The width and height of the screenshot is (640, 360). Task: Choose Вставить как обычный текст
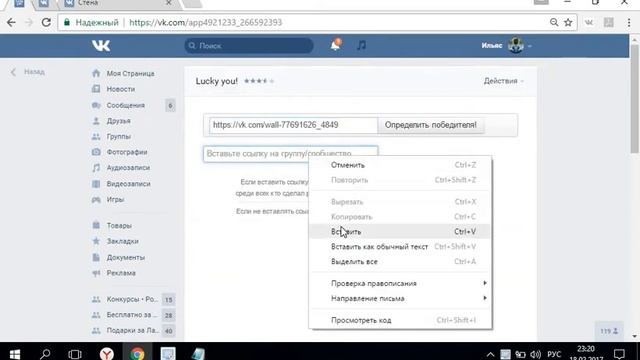[x=400, y=247]
